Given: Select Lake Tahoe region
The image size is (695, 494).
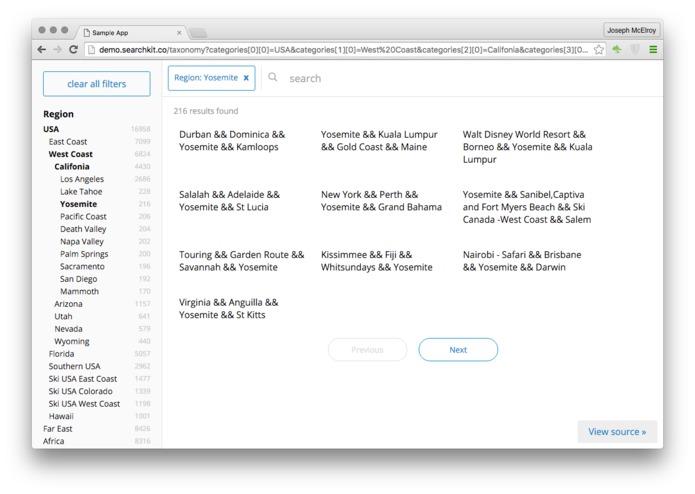Looking at the screenshot, I should coord(81,191).
